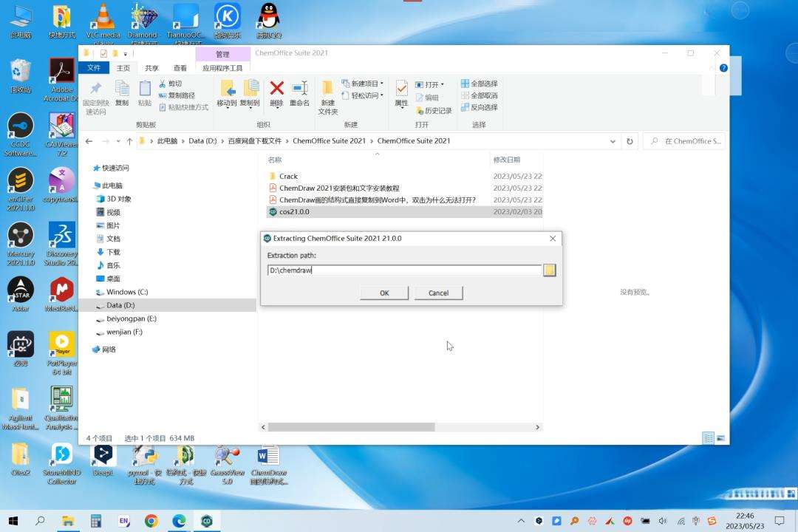The width and height of the screenshot is (798, 532).
Task: Click the horizontal scrollbar in file list
Action: [351, 427]
